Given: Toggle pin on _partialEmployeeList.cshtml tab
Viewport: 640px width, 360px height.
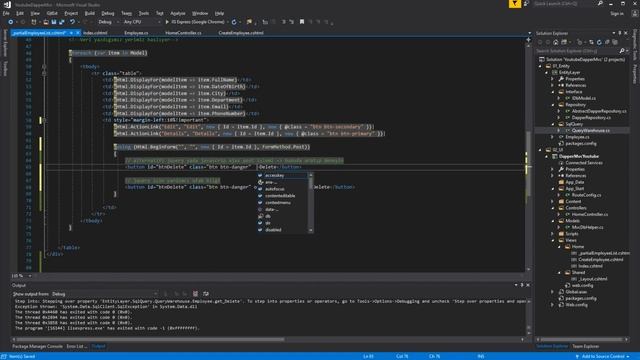Looking at the screenshot, I should [71, 33].
